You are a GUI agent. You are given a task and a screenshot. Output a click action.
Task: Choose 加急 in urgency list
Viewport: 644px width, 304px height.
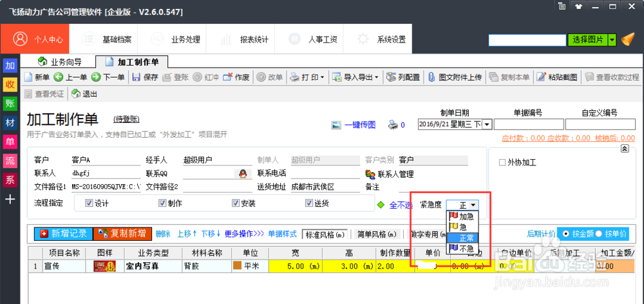pos(462,216)
